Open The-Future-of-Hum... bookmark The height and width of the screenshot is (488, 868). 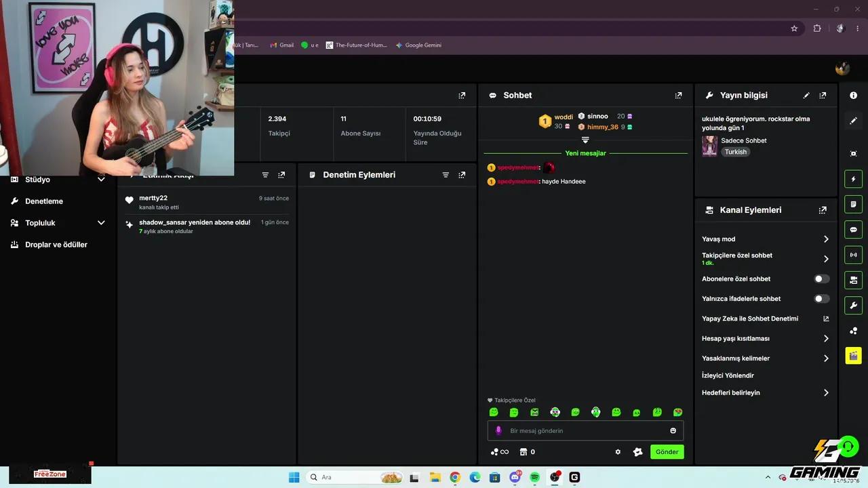[357, 45]
